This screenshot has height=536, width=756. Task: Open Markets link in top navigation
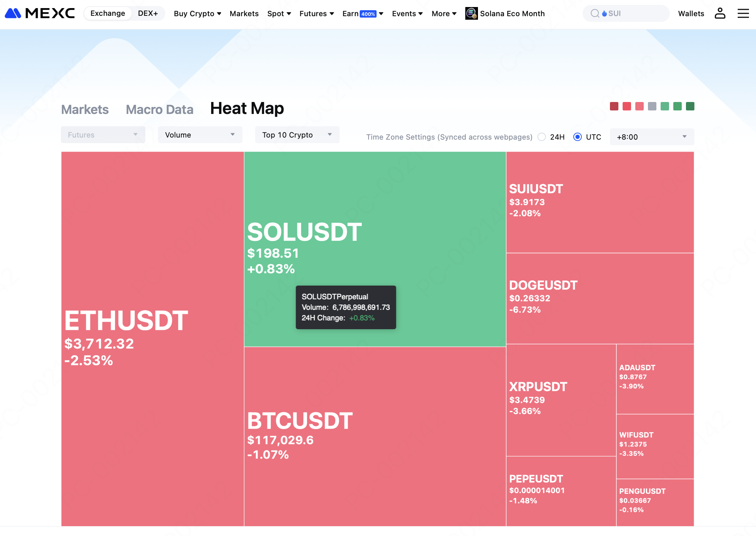(x=244, y=13)
